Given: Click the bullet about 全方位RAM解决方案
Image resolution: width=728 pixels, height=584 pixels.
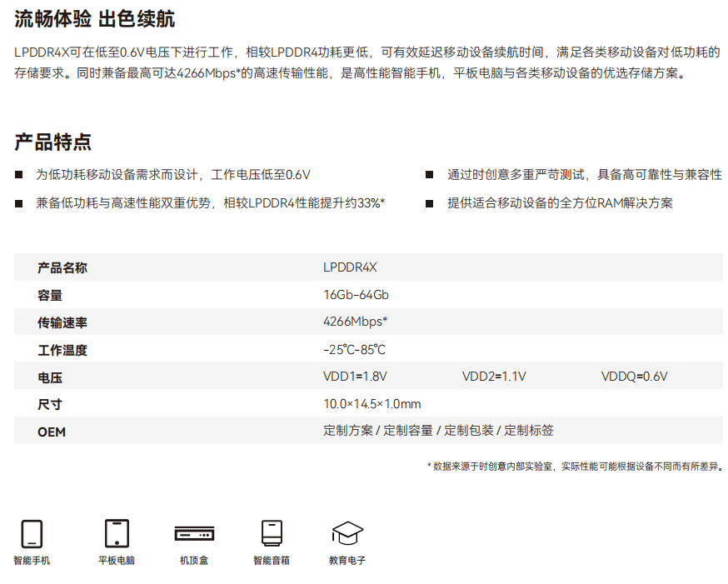Looking at the screenshot, I should 560,202.
